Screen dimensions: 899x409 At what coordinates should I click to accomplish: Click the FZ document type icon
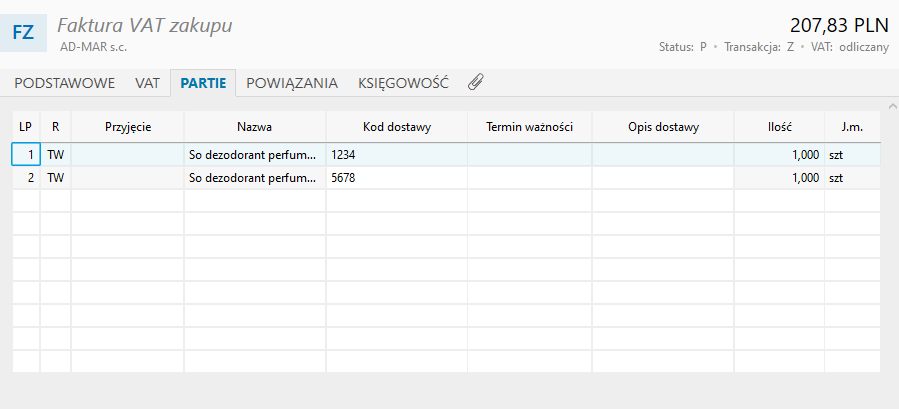[22, 33]
